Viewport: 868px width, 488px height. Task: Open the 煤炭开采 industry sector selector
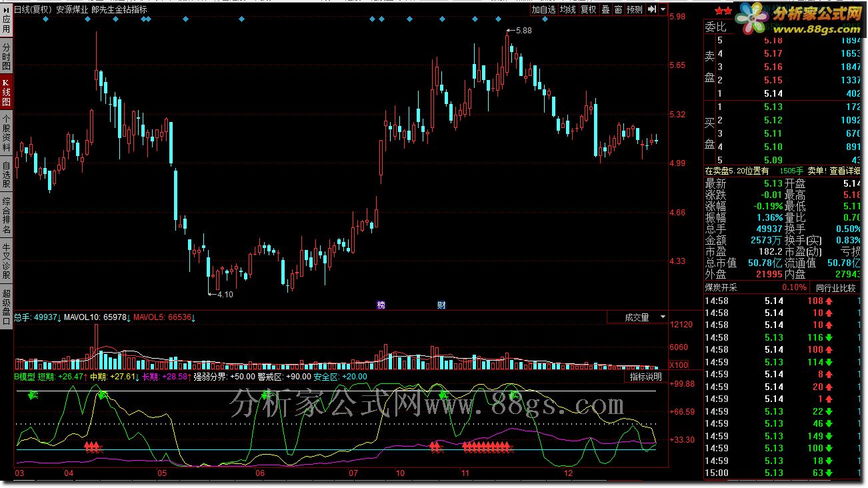pos(721,288)
